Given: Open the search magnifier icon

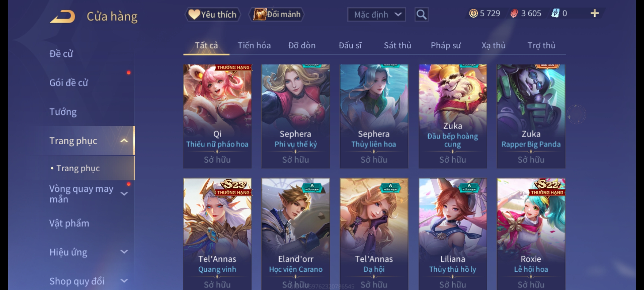Looking at the screenshot, I should tap(421, 15).
